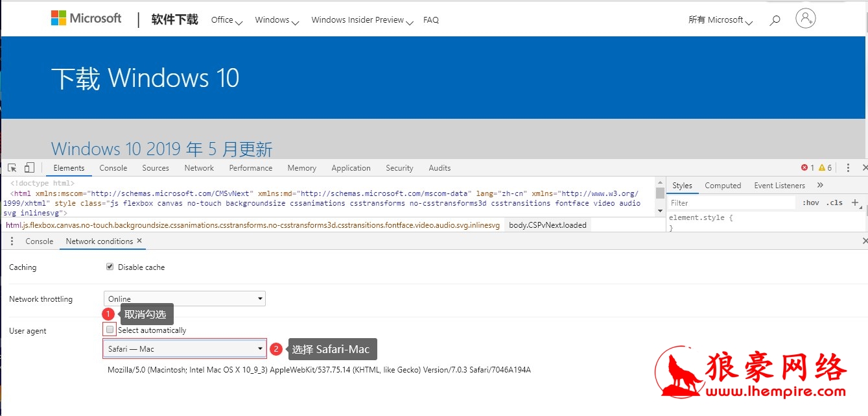
Task: Select the Network conditions drawer tab
Action: pos(99,241)
